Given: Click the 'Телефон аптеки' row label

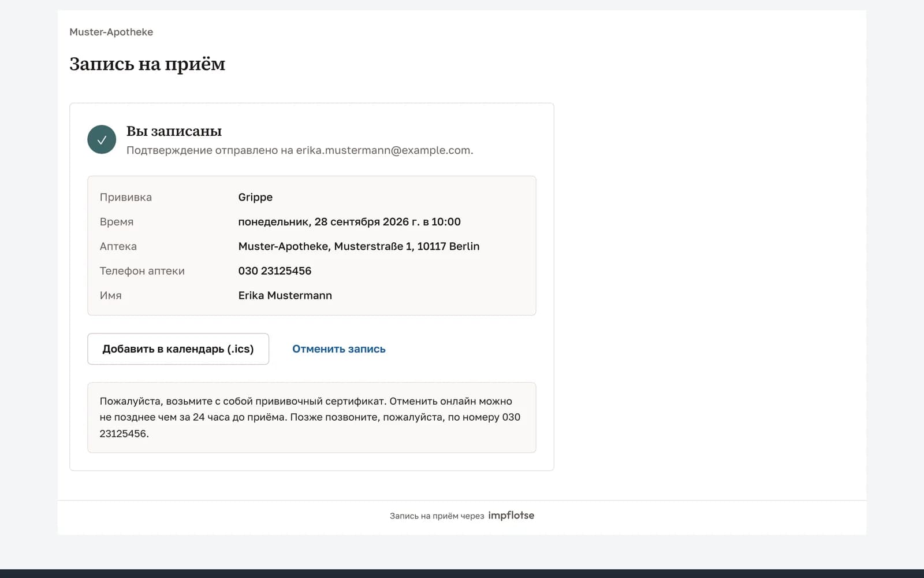Looking at the screenshot, I should pos(142,271).
